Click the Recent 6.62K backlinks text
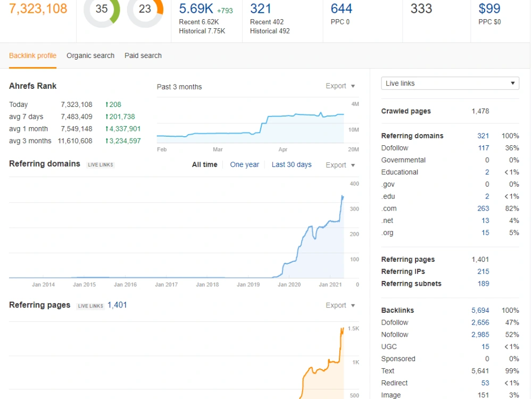This screenshot has width=532, height=399. (199, 22)
